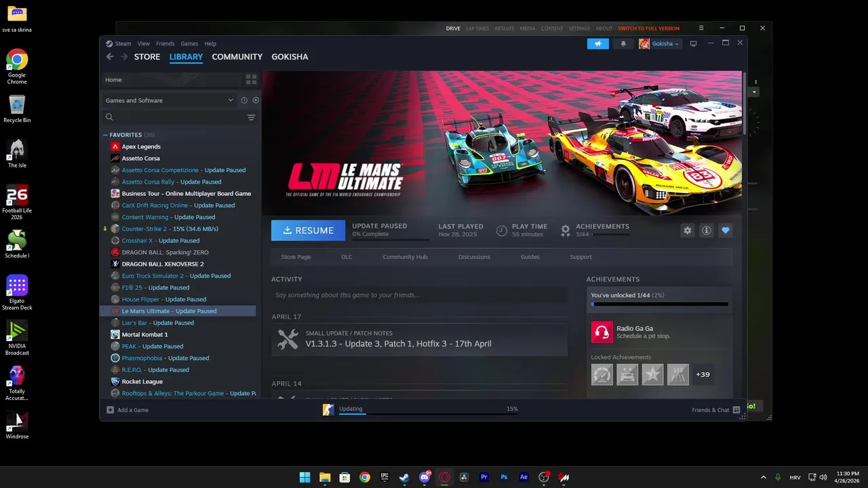
Task: Toggle microphone icon in system tray
Action: pos(778,477)
